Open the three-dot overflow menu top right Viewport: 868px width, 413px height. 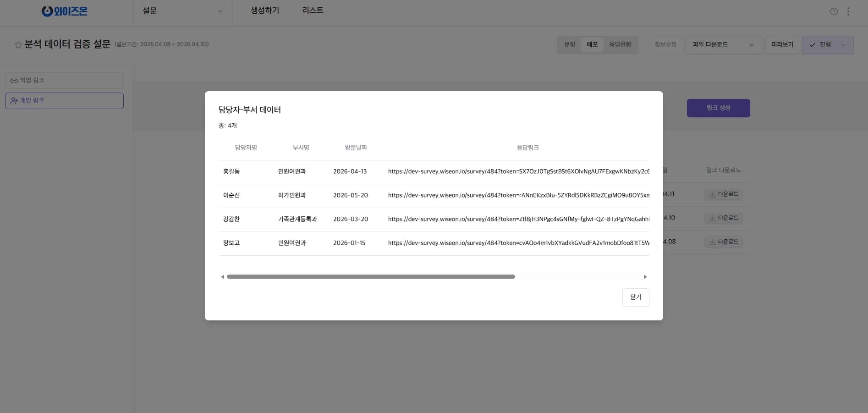pos(848,12)
